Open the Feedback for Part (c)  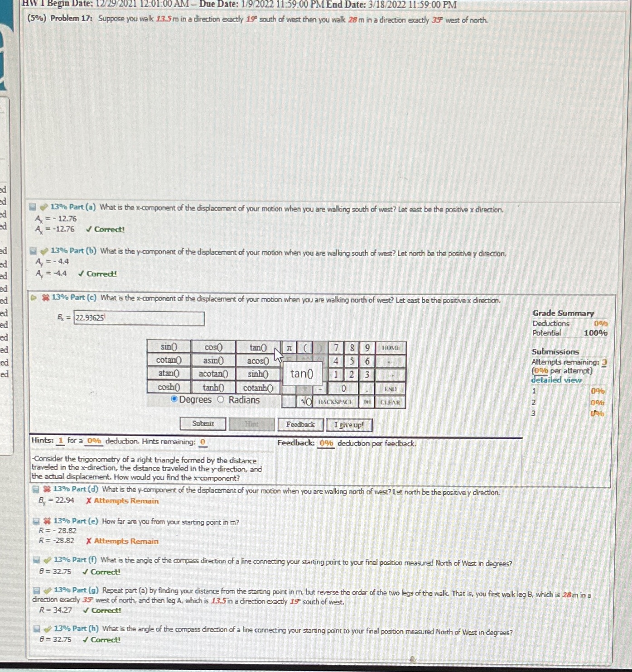click(x=300, y=424)
